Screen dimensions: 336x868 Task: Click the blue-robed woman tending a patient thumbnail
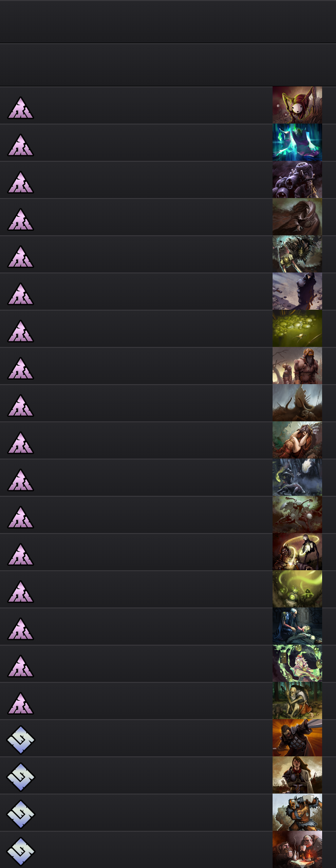tap(297, 626)
